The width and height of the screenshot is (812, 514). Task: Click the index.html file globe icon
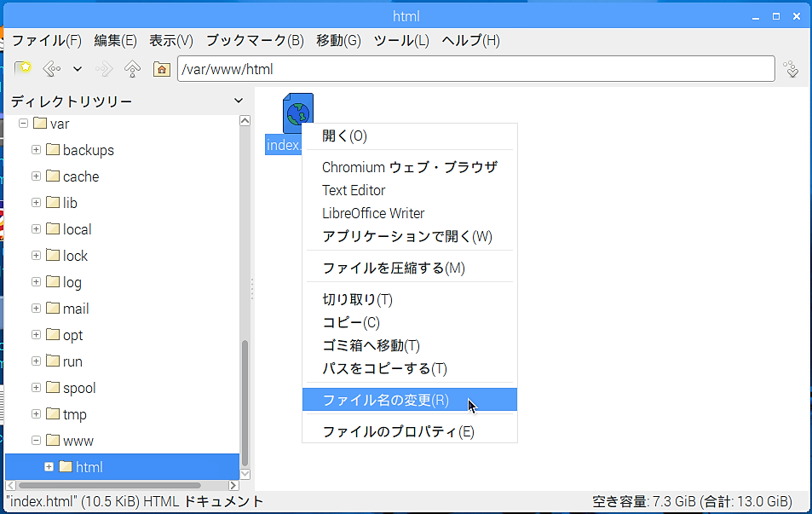pos(297,113)
